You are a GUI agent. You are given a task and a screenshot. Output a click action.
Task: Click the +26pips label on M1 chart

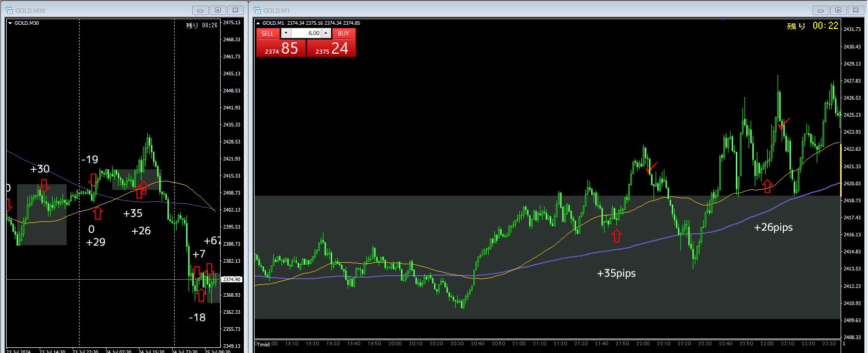pos(773,227)
